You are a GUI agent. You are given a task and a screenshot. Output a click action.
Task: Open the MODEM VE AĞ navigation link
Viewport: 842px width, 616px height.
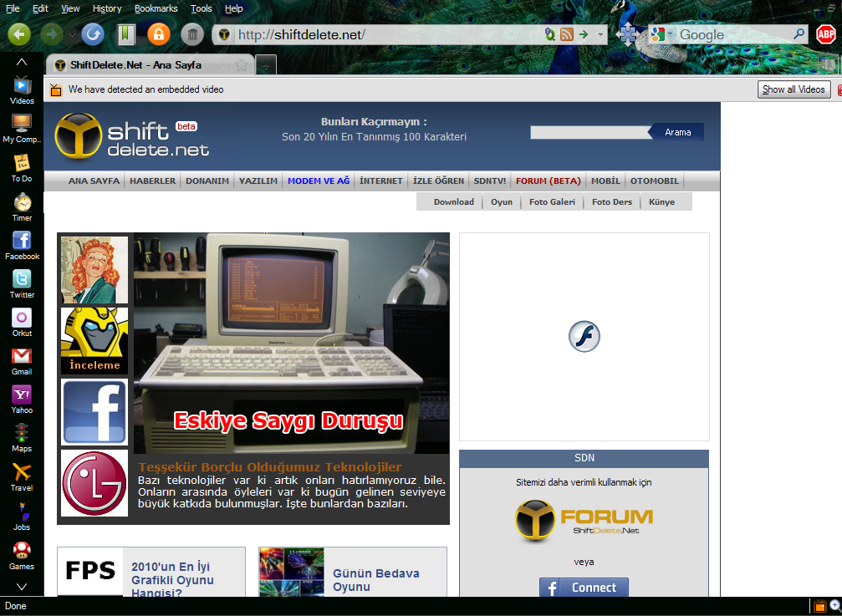(x=319, y=181)
